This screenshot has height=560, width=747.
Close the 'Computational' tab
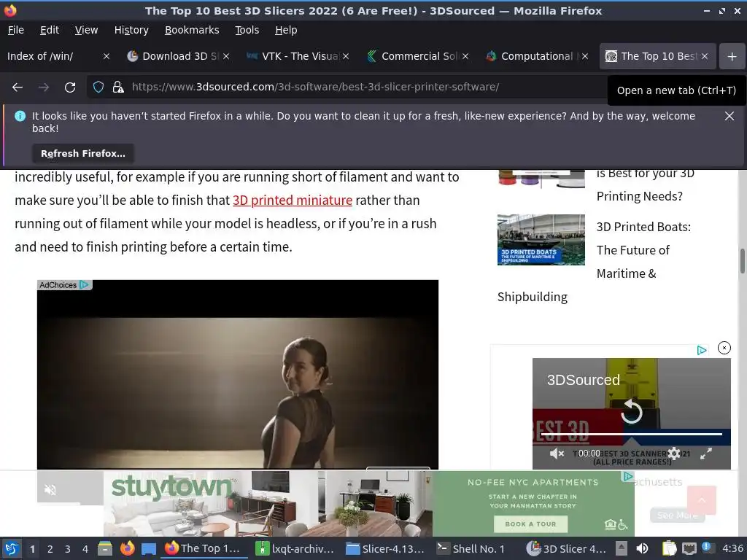pyautogui.click(x=585, y=56)
